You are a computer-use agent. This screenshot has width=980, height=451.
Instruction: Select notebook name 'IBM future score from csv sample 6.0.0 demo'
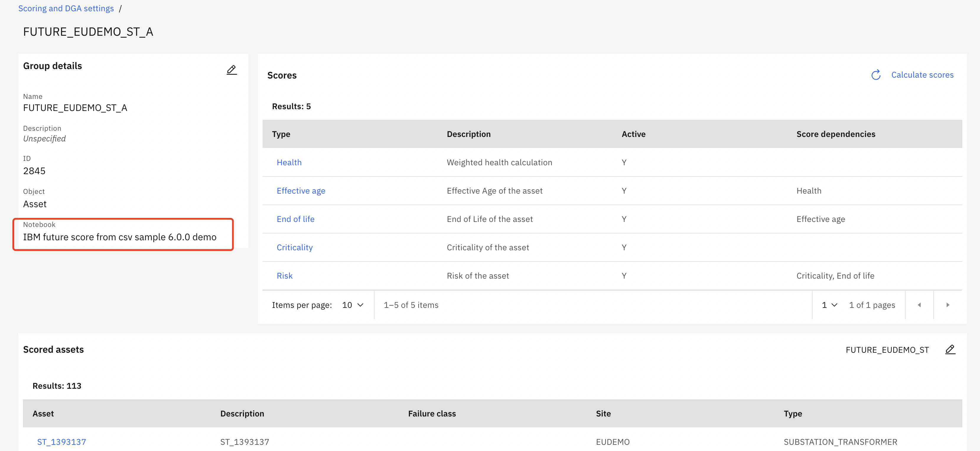[x=119, y=237]
